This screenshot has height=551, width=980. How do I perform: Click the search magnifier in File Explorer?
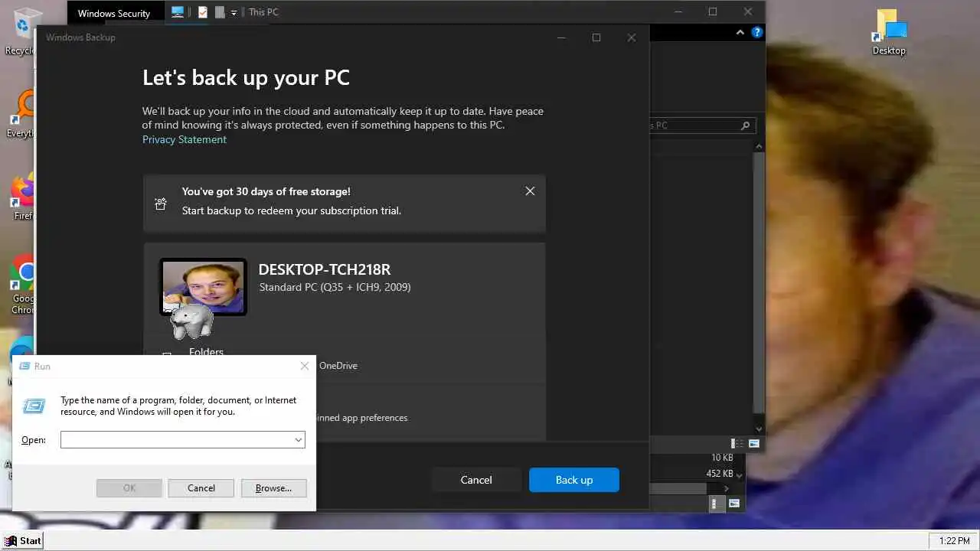point(746,126)
